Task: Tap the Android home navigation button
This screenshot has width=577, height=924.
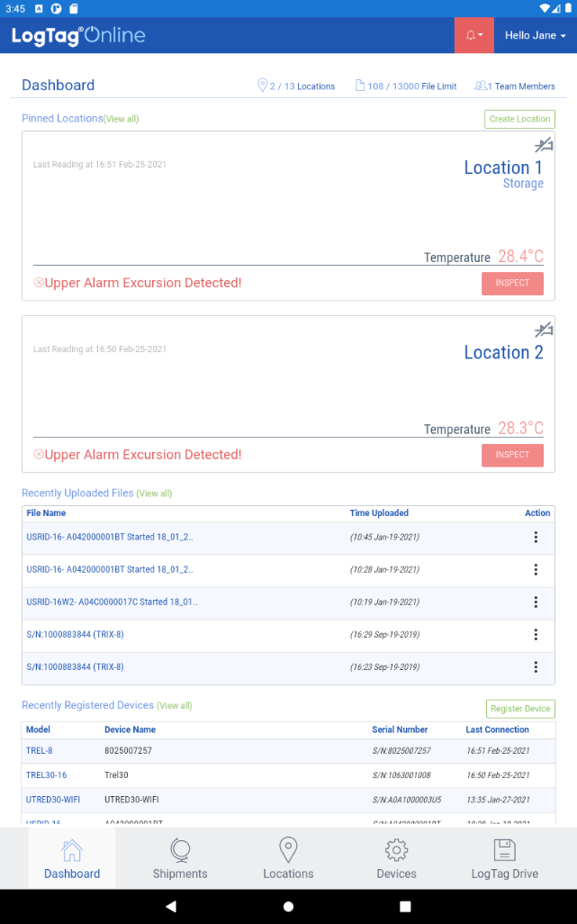Action: click(288, 906)
